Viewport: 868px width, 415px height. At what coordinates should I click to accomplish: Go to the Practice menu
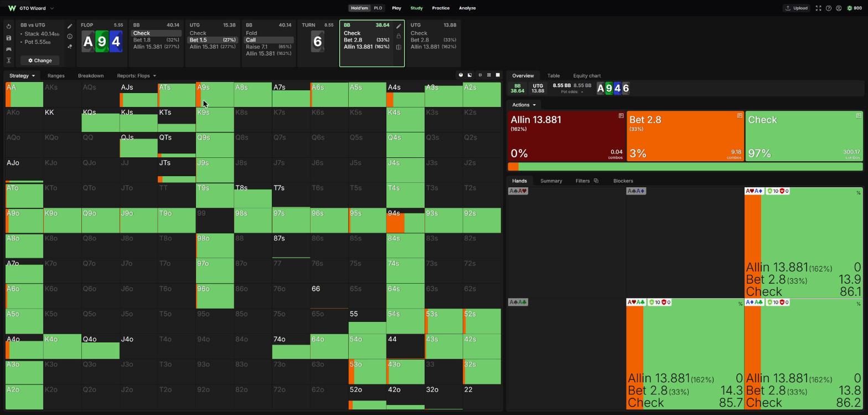tap(441, 8)
